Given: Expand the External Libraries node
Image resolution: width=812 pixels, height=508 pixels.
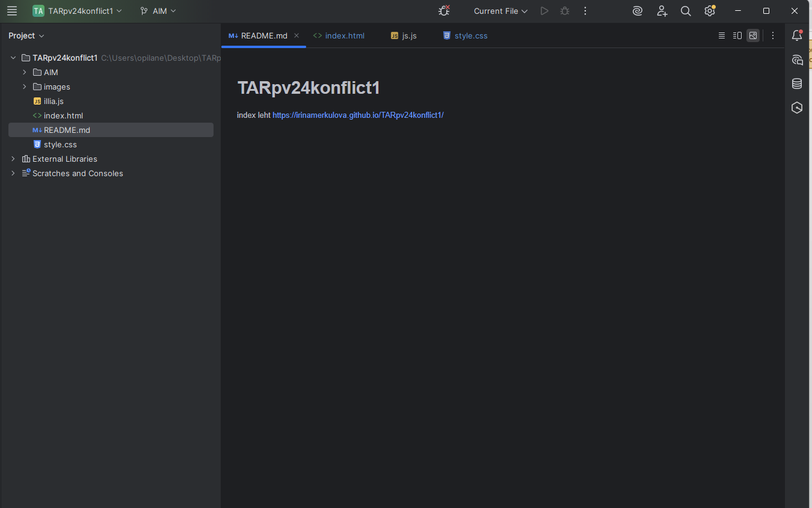Looking at the screenshot, I should point(13,159).
